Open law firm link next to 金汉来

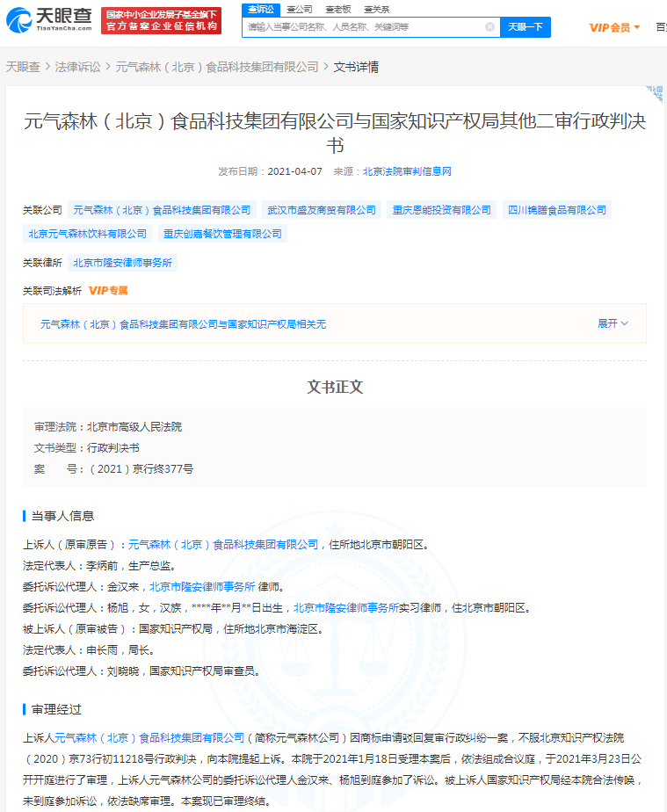click(x=202, y=587)
